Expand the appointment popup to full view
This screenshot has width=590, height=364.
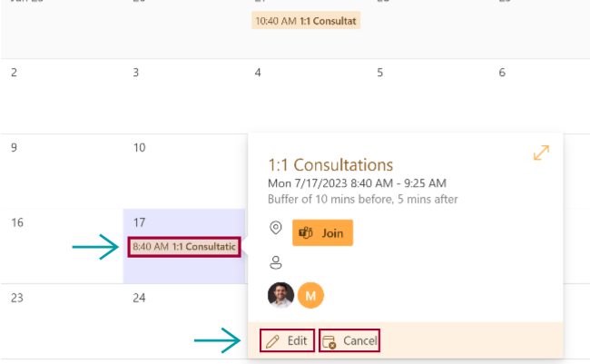[x=541, y=153]
